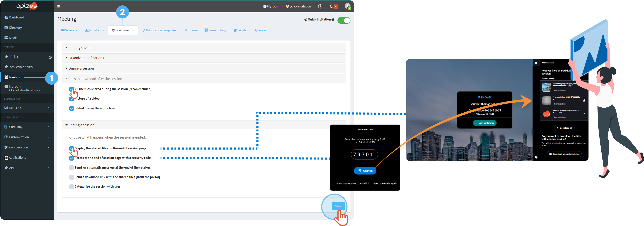Screen dimensions: 644x226
Task: Open the notifications bell icon
Action: [331, 7]
